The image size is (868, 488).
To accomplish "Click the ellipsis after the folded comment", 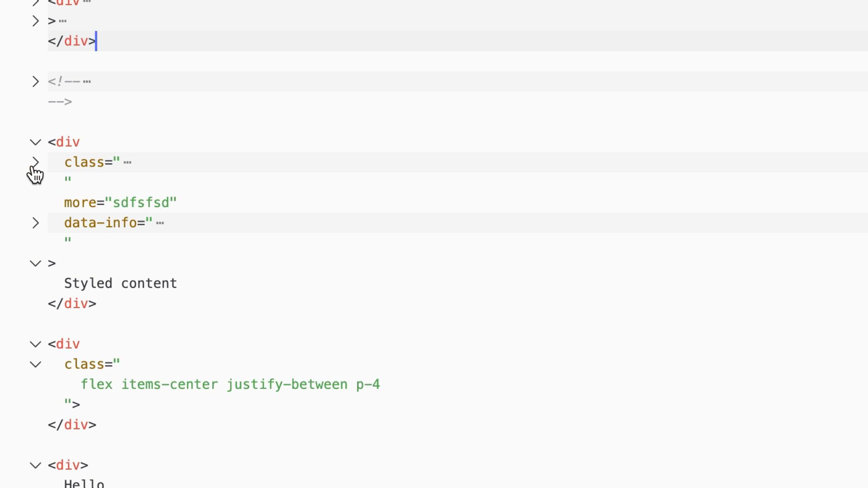I will click(x=87, y=82).
